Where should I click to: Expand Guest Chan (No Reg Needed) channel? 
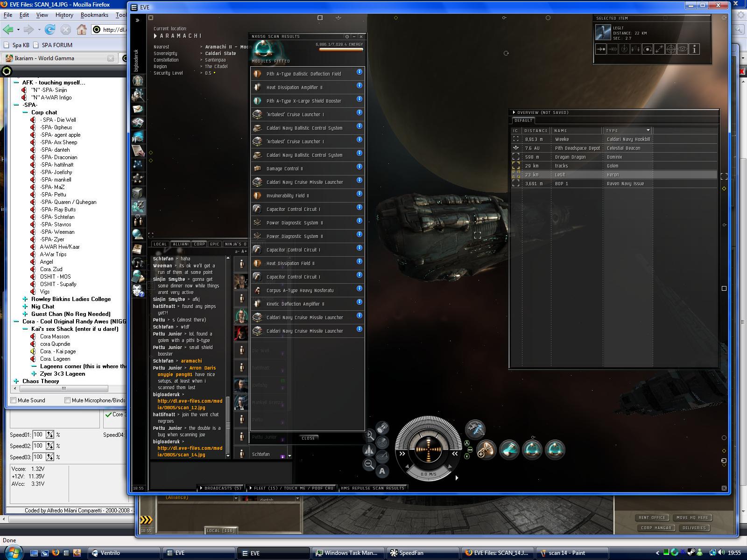click(25, 314)
